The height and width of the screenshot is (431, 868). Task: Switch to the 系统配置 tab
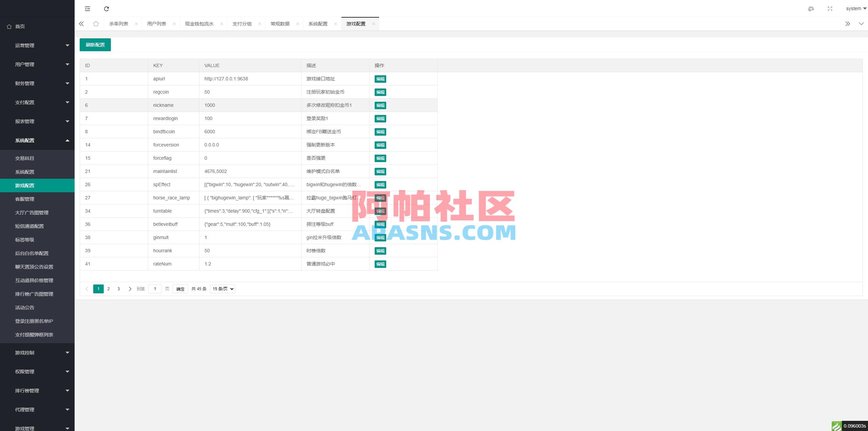click(318, 24)
